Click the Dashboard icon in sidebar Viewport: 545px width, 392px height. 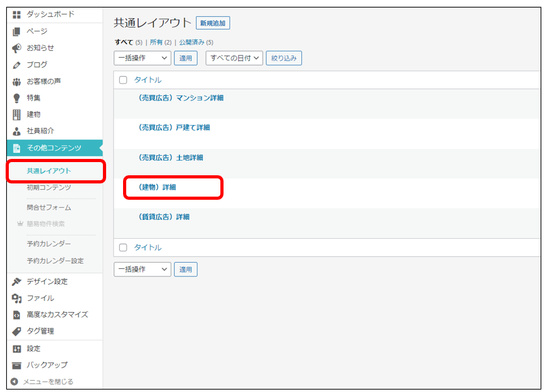(17, 14)
